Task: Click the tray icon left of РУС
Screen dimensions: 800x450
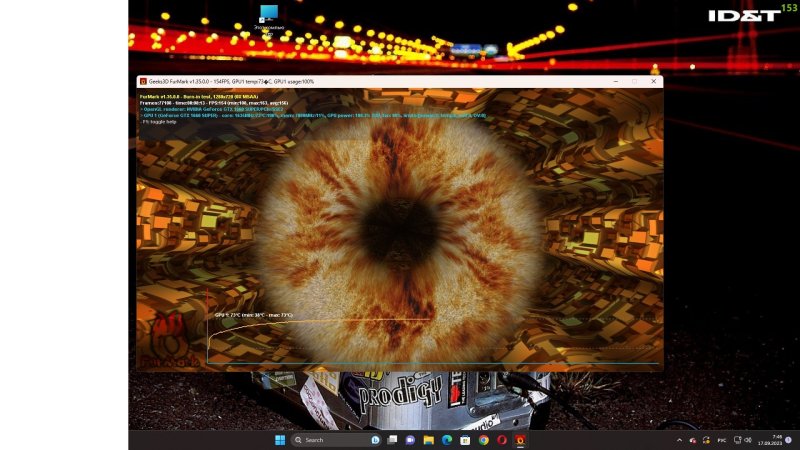Action: [x=706, y=440]
